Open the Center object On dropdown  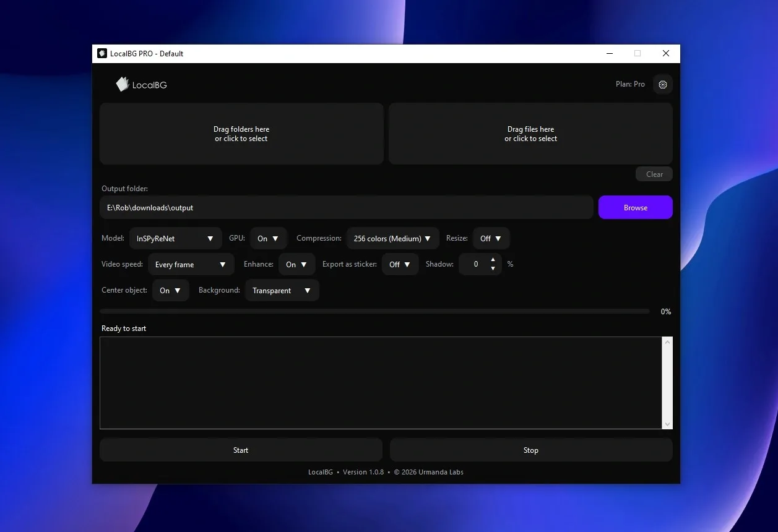click(171, 291)
